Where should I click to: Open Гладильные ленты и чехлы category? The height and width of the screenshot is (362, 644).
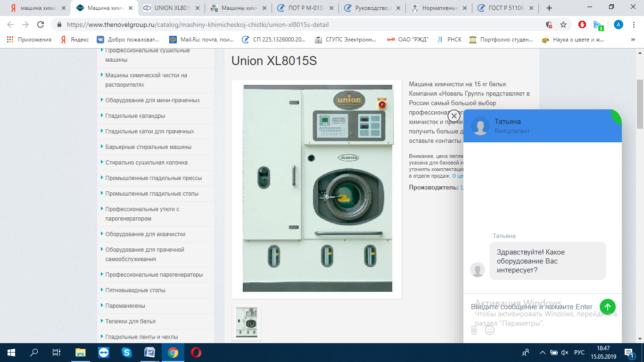pyautogui.click(x=142, y=337)
